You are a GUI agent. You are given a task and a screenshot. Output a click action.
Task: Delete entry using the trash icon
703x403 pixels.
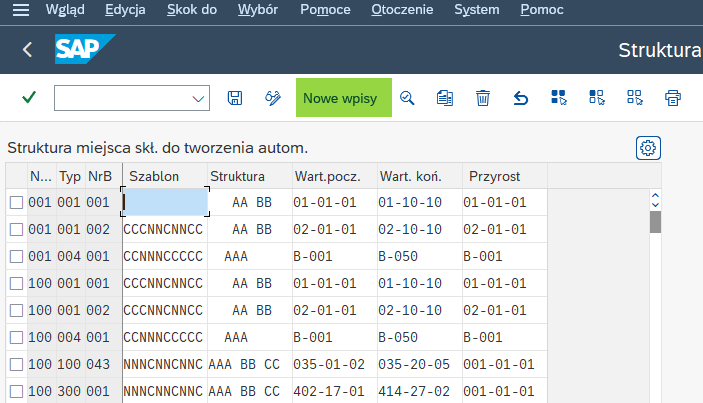click(x=483, y=98)
